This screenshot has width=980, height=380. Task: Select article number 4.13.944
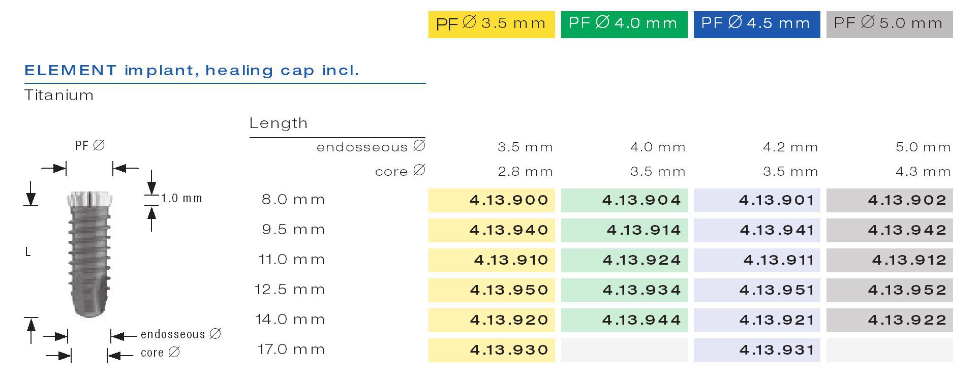[641, 320]
